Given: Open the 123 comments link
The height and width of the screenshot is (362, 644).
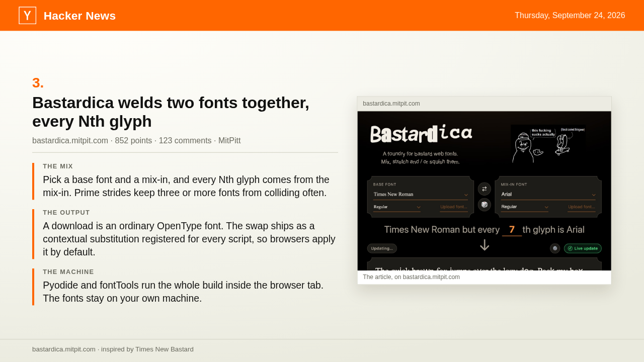Looking at the screenshot, I should [x=185, y=141].
